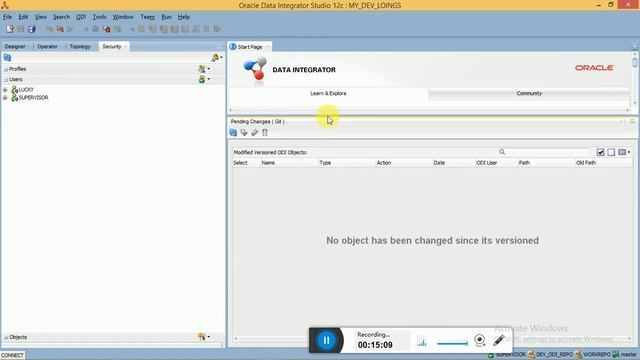Switch to the Operator tab
The width and height of the screenshot is (640, 360).
[47, 47]
